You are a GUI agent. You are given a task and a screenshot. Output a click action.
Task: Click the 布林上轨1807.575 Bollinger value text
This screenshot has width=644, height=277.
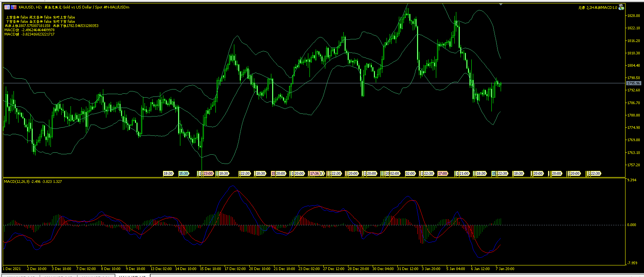click(x=28, y=26)
